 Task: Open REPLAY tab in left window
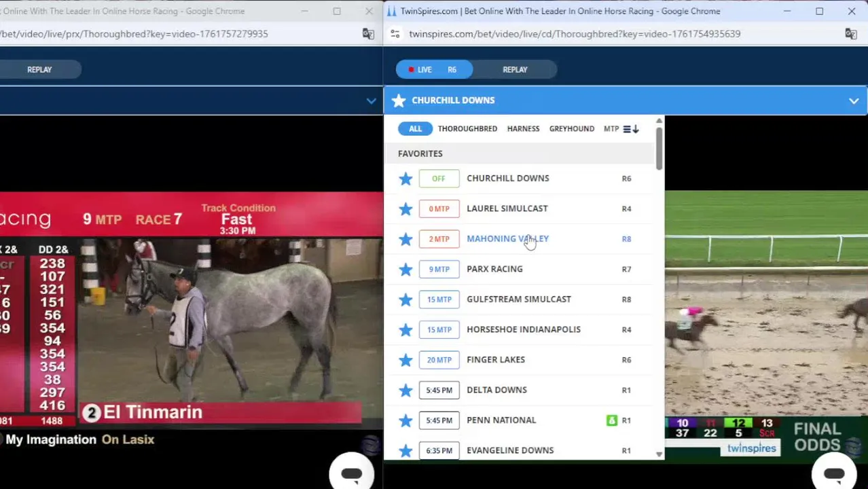click(x=39, y=69)
